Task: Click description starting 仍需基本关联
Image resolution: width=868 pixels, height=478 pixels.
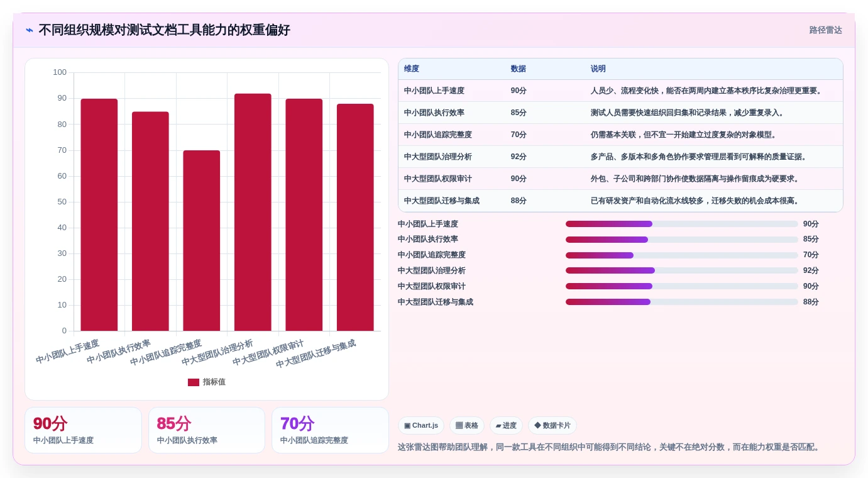Action: pyautogui.click(x=684, y=135)
